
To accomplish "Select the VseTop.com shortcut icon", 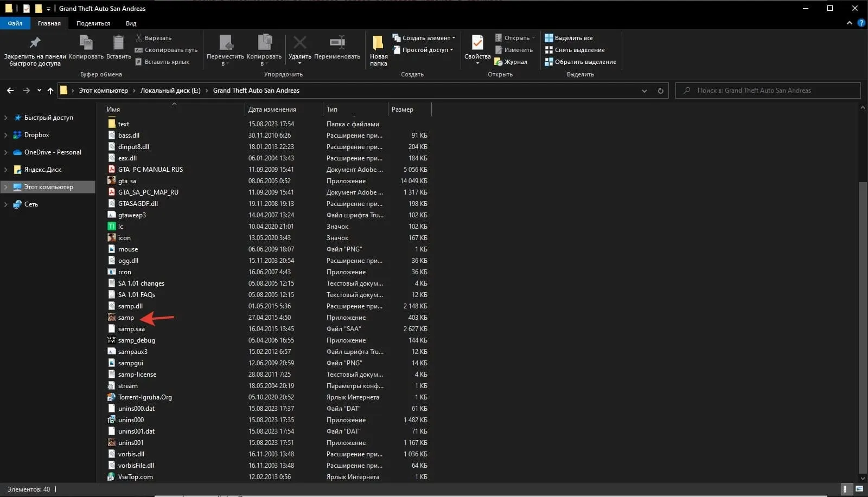I will tap(112, 477).
